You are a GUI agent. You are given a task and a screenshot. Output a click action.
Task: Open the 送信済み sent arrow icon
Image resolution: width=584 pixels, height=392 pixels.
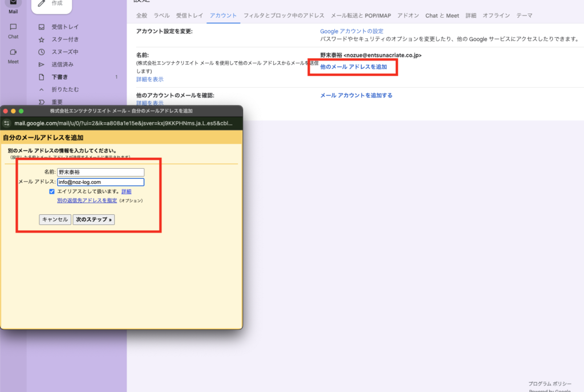(x=41, y=64)
